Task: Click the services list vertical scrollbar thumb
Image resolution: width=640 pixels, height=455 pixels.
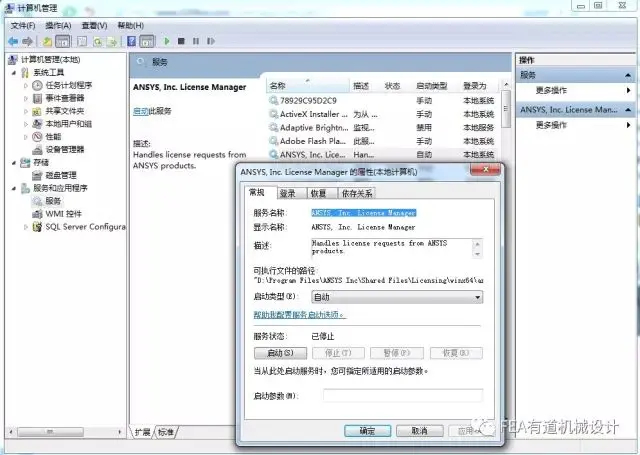Action: (x=506, y=109)
